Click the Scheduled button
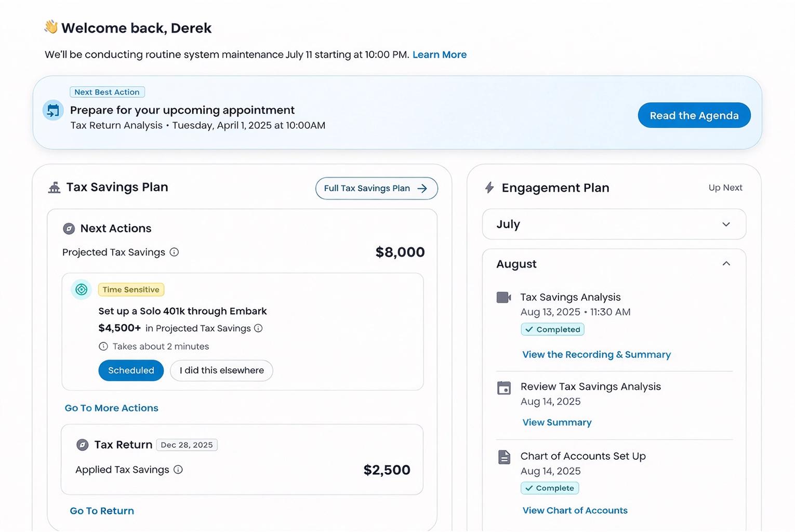 [131, 370]
